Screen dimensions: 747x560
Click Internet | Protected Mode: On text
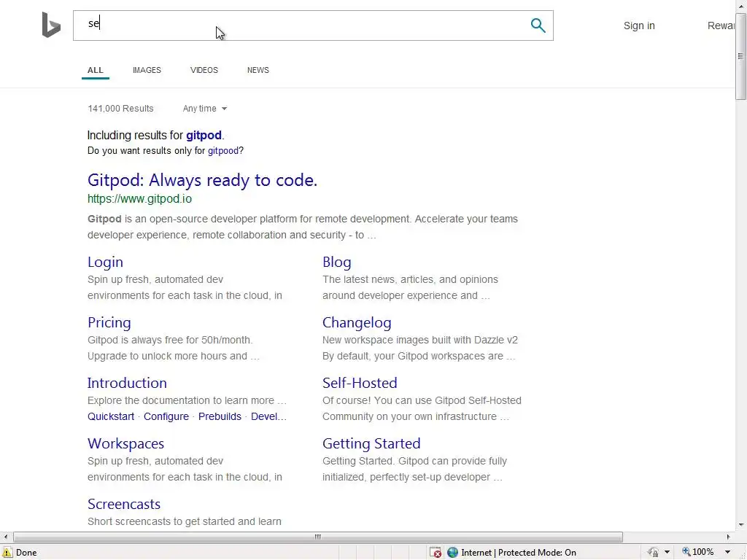click(519, 553)
